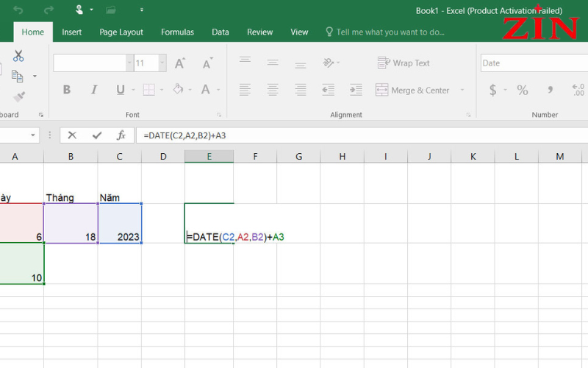Apply Accounting dollar format
The width and height of the screenshot is (588, 368).
[492, 90]
